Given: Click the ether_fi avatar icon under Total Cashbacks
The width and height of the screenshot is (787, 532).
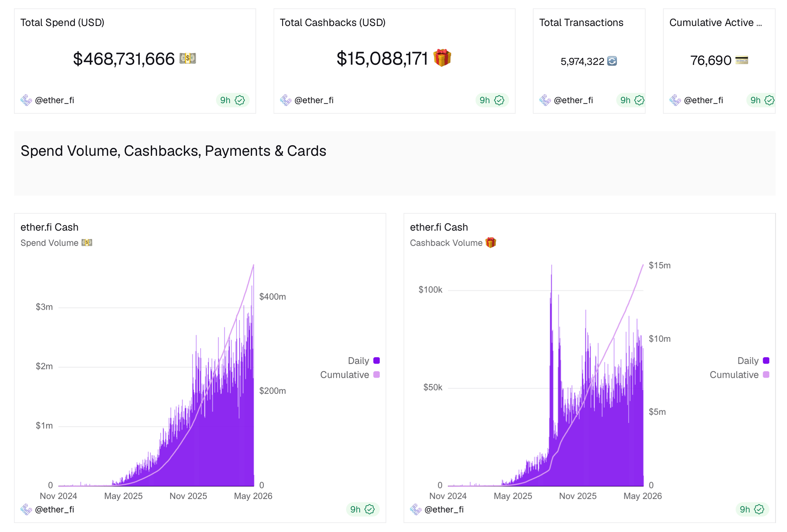Looking at the screenshot, I should [286, 100].
